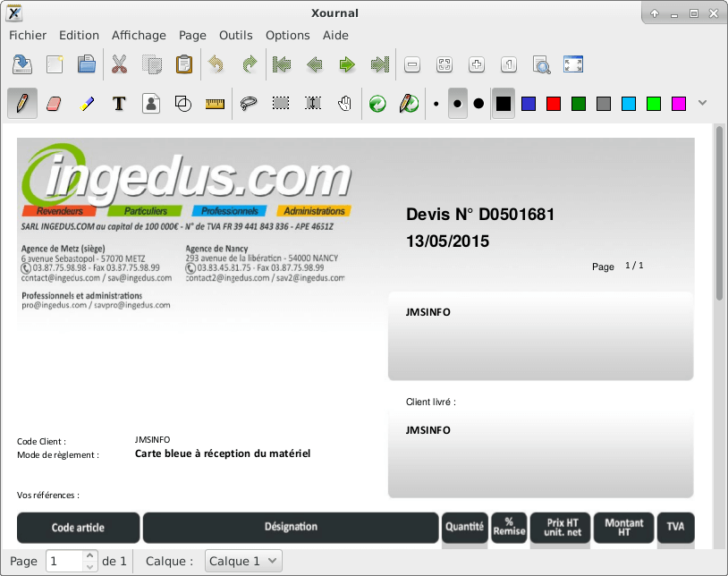Set fine line thickness
Image resolution: width=728 pixels, height=576 pixels.
pos(436,104)
